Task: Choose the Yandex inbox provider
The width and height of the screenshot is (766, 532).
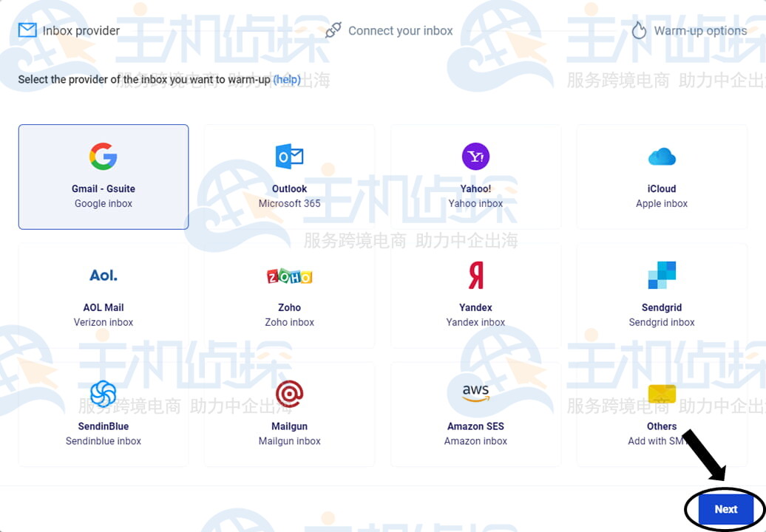Action: (x=475, y=295)
